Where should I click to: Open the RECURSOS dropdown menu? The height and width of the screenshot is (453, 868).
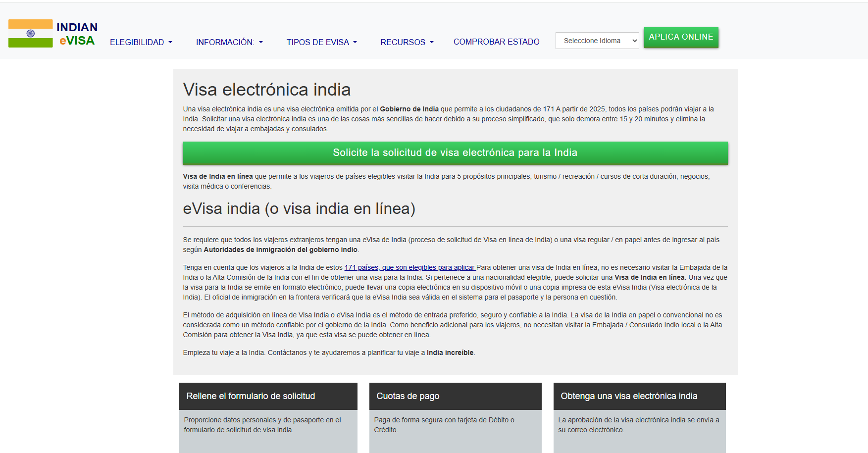click(407, 42)
